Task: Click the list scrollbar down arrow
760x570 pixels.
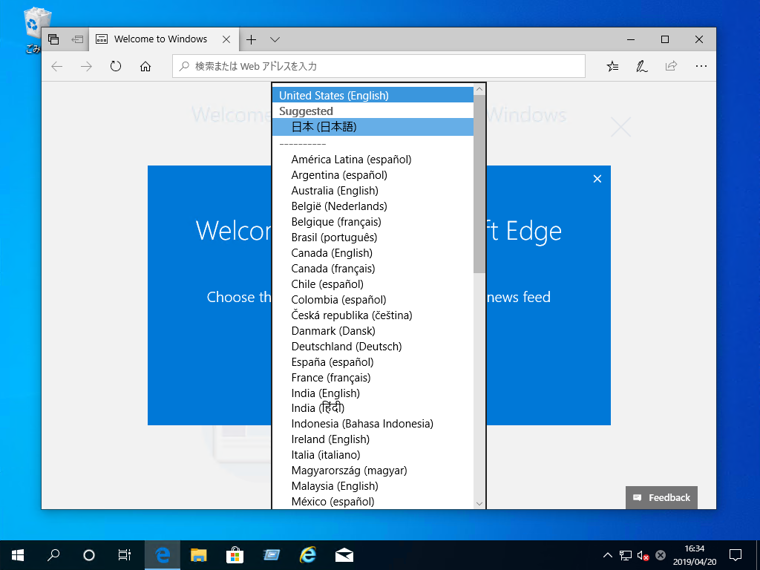Action: pos(479,503)
